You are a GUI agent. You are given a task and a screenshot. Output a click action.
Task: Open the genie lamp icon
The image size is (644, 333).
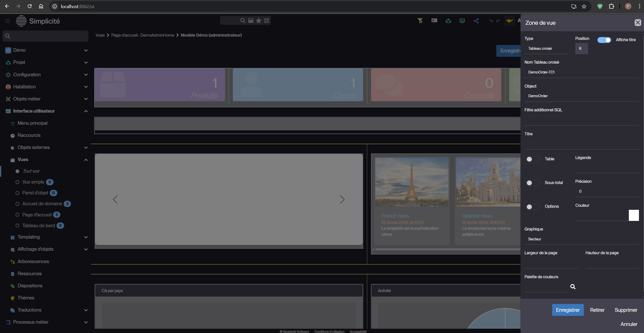[509, 21]
